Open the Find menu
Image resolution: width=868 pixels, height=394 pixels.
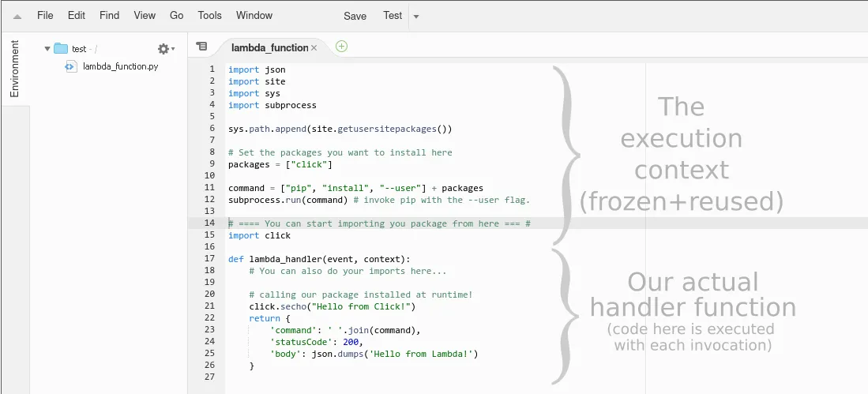[110, 15]
